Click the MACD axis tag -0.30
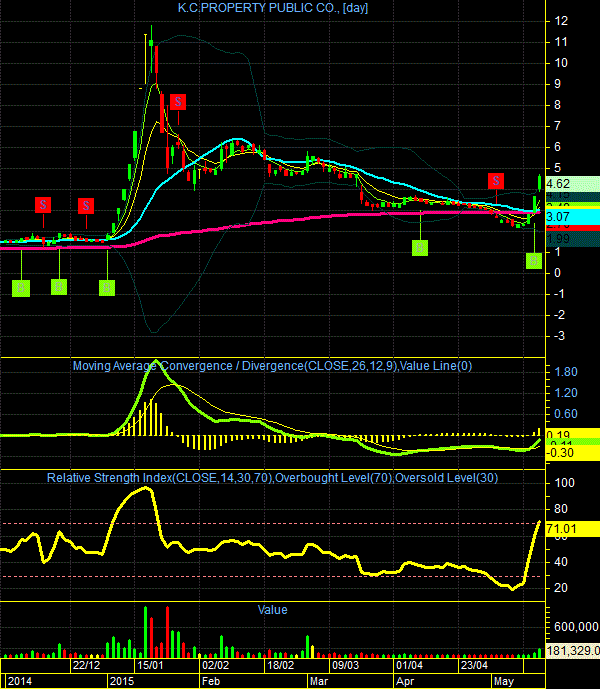 pyautogui.click(x=572, y=453)
